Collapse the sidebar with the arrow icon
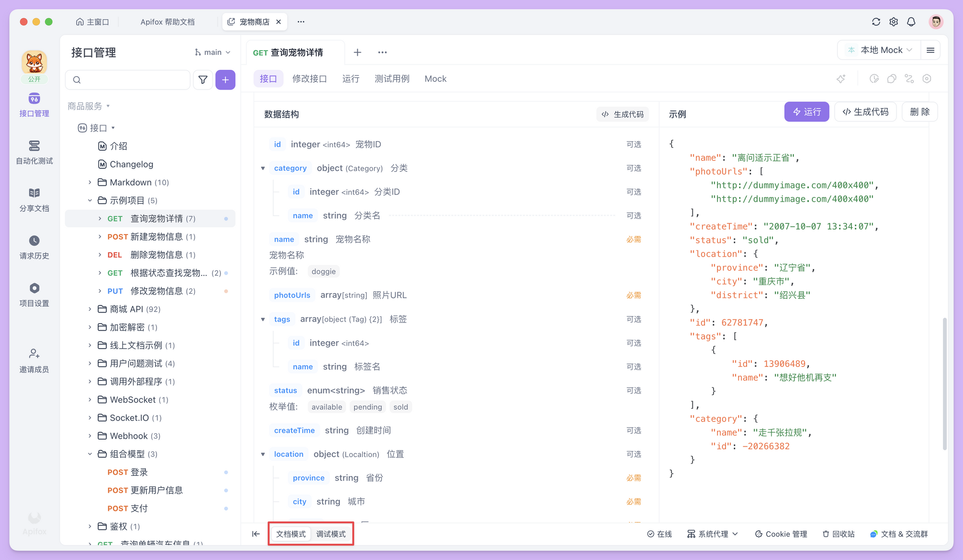Screen dimensions: 963x560 (256, 534)
